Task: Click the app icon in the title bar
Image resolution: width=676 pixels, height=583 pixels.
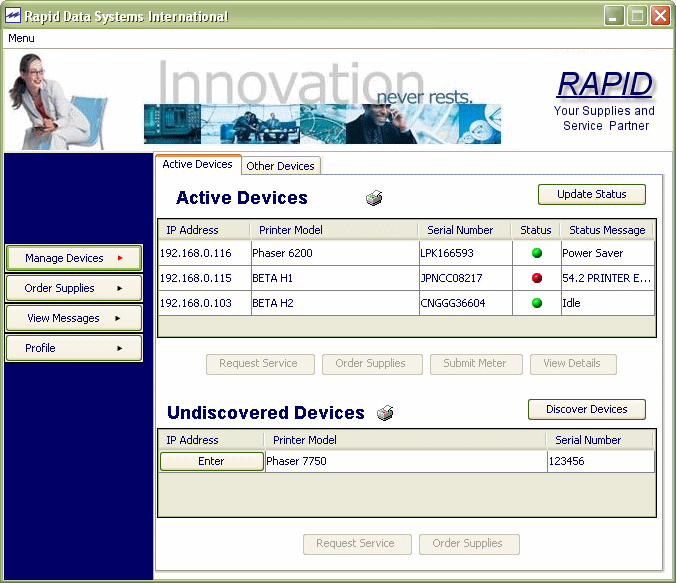Action: [13, 16]
